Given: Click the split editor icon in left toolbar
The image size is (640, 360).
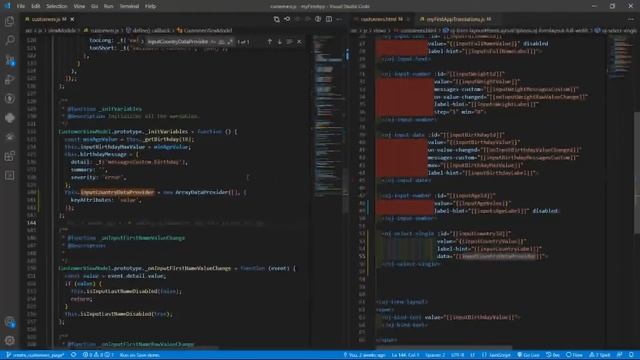Looking at the screenshot, I should (329, 19).
